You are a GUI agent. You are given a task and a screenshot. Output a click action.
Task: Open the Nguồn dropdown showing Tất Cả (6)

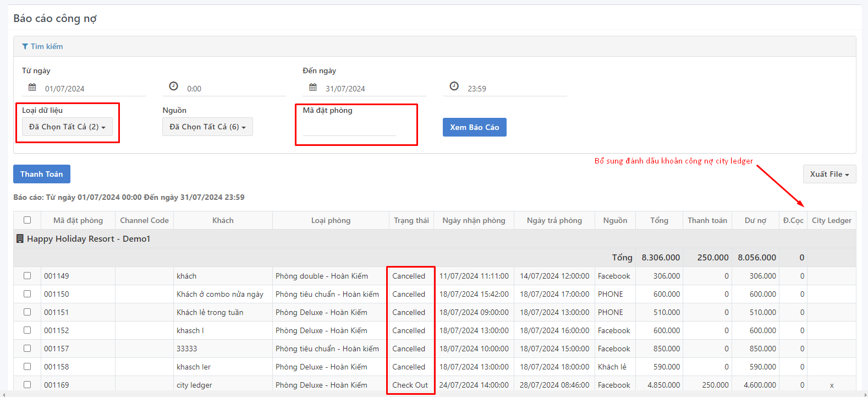click(x=207, y=127)
